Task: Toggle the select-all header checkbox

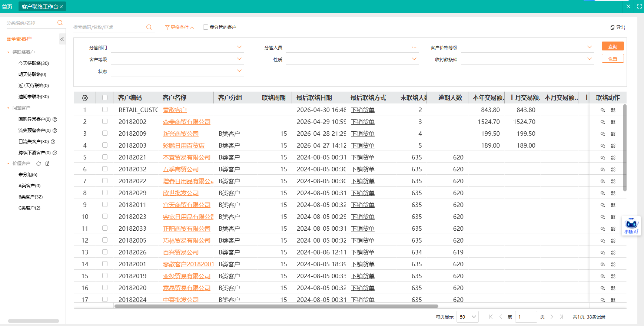Action: (x=105, y=98)
